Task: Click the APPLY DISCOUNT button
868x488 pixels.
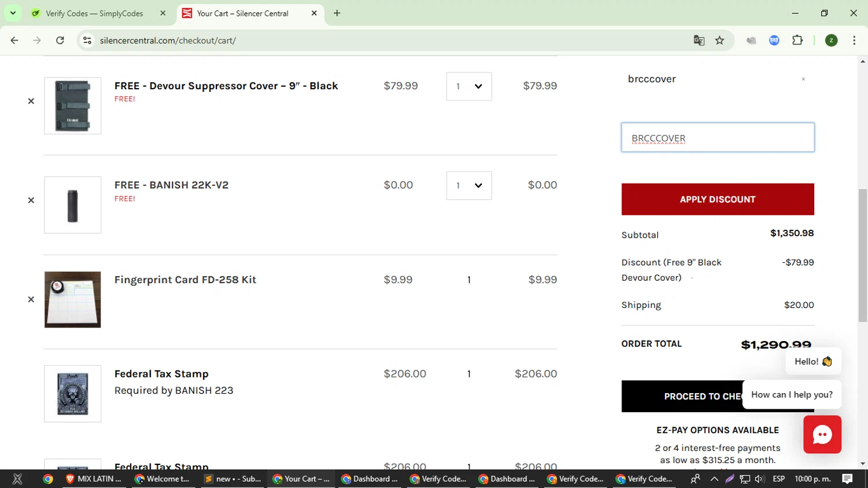Action: (x=718, y=199)
